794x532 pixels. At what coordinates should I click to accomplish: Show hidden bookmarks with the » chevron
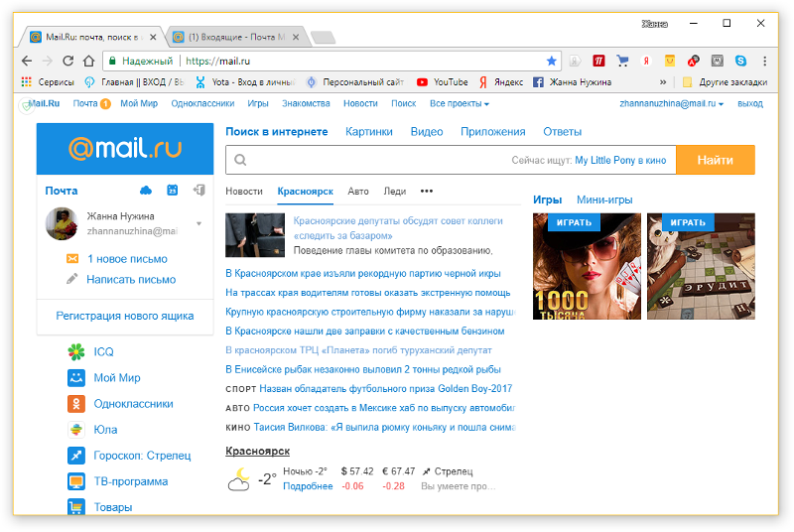[x=663, y=82]
